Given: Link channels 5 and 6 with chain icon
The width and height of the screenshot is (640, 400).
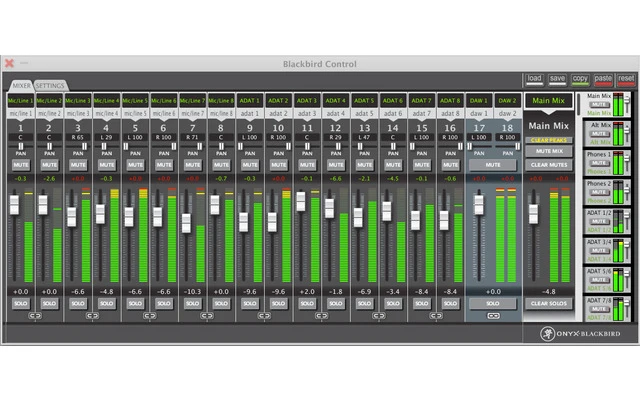Looking at the screenshot, I should [149, 316].
